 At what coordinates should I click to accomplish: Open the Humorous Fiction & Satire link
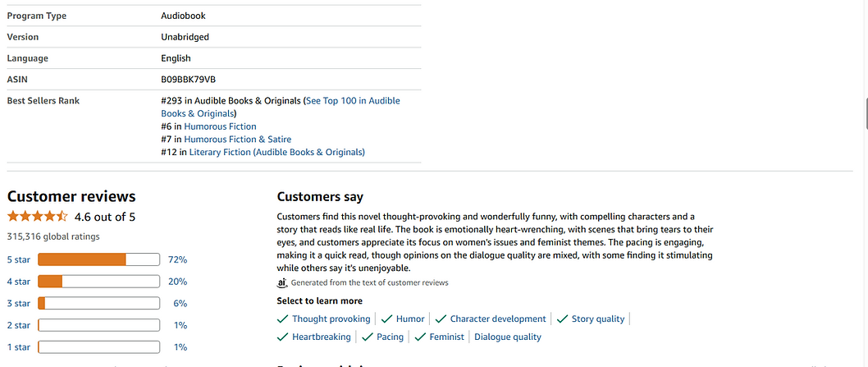[x=237, y=140]
